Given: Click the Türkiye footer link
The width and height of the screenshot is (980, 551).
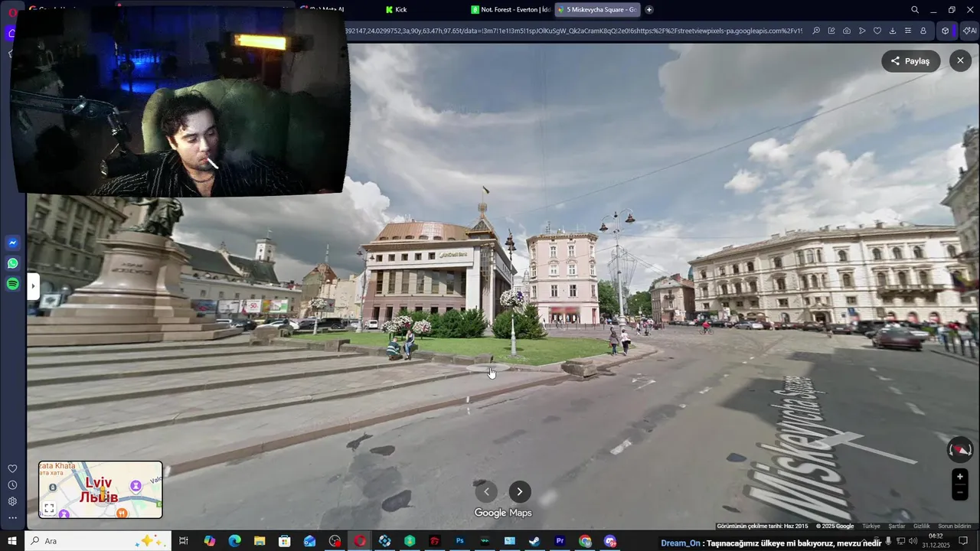Looking at the screenshot, I should [871, 527].
